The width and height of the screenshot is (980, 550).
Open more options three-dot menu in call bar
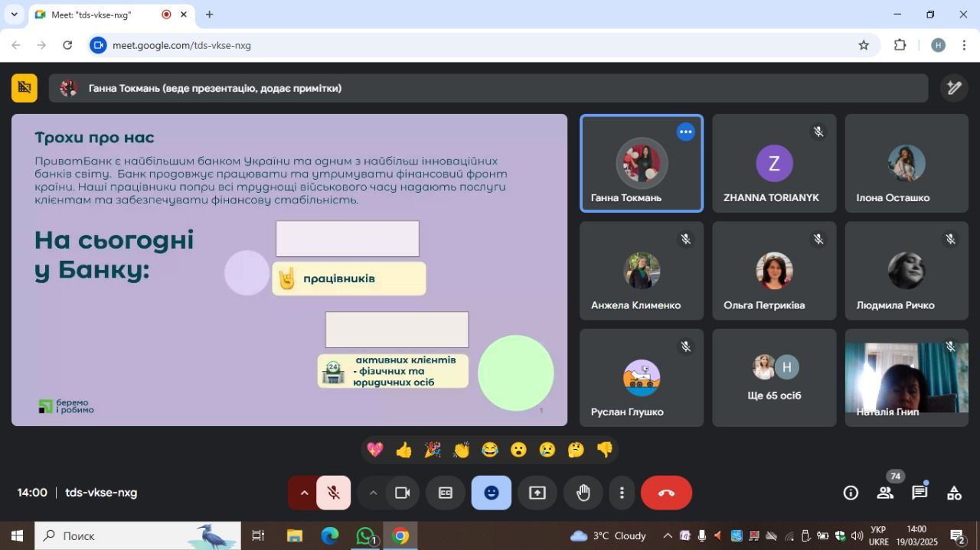(622, 493)
